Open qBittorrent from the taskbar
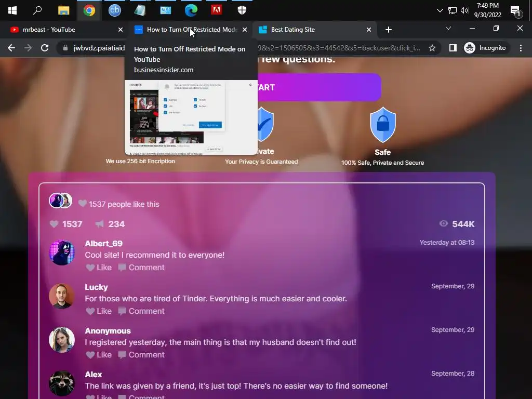Screen dimensions: 532x399 (115, 10)
